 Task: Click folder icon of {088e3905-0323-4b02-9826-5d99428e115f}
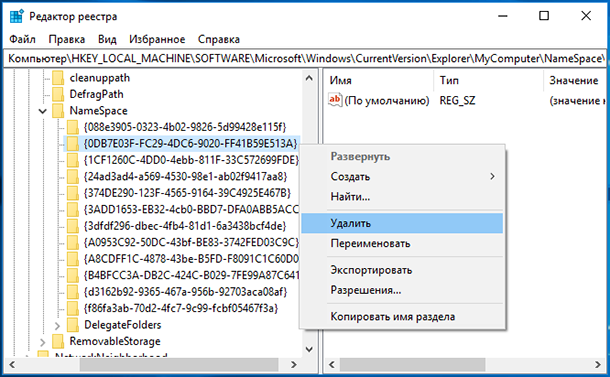pyautogui.click(x=72, y=127)
